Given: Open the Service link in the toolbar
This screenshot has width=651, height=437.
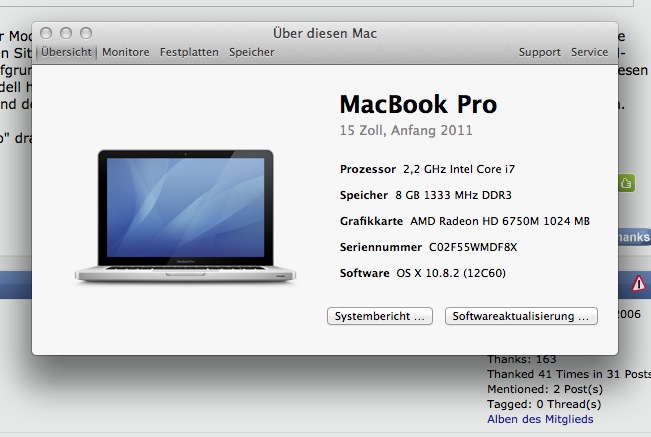Looking at the screenshot, I should (x=589, y=52).
